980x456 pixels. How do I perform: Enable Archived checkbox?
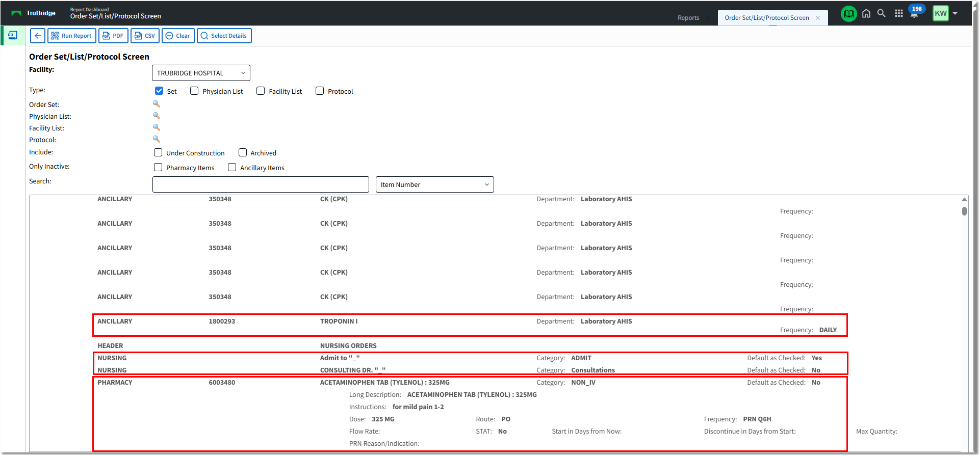coord(243,152)
